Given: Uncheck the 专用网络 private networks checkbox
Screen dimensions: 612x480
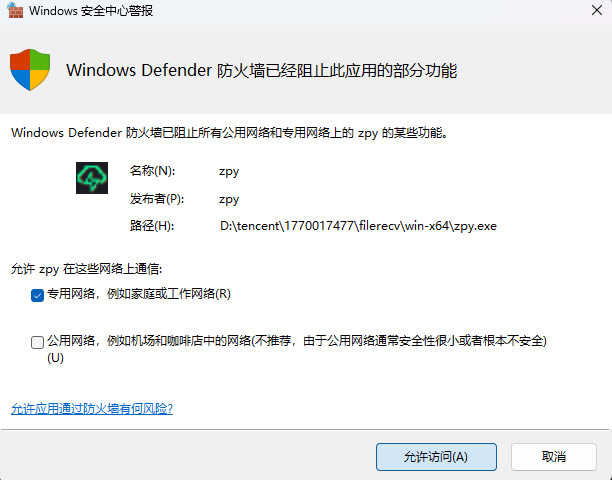Looking at the screenshot, I should 37,295.
